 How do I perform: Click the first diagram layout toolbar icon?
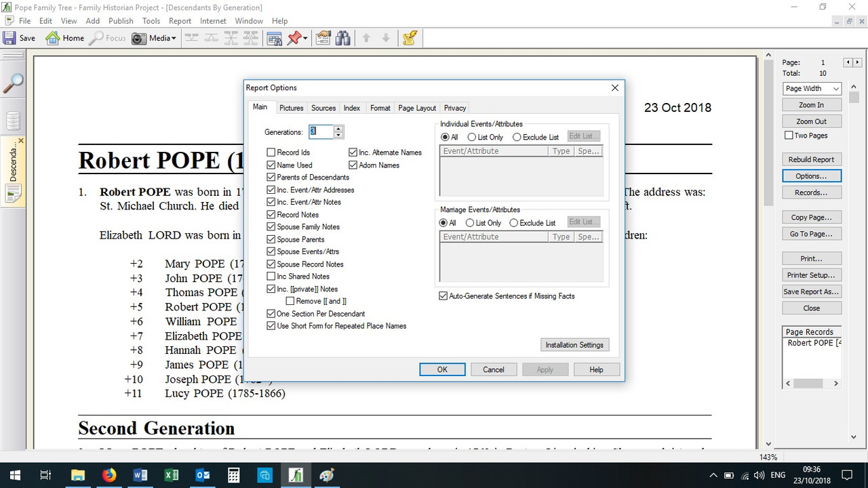192,38
